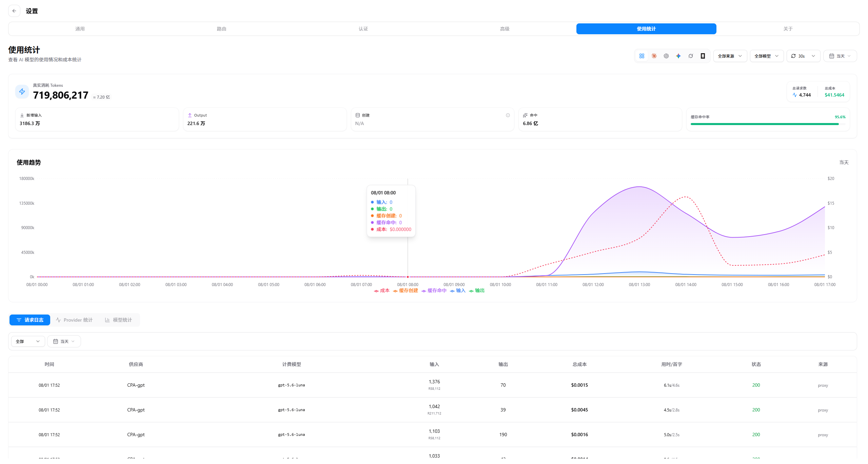The height and width of the screenshot is (464, 868).
Task: Click the 用时/首字 column header
Action: 671,364
